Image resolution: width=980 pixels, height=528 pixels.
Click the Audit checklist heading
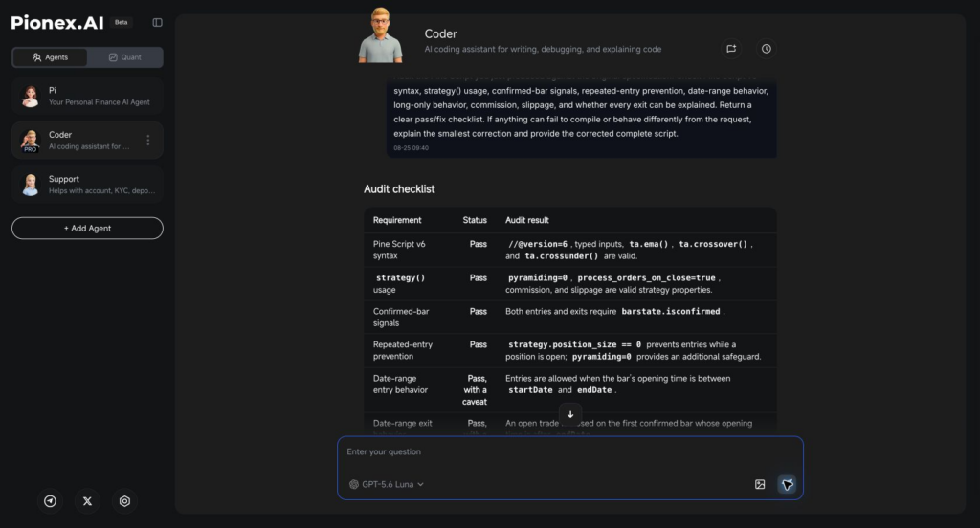pos(399,188)
